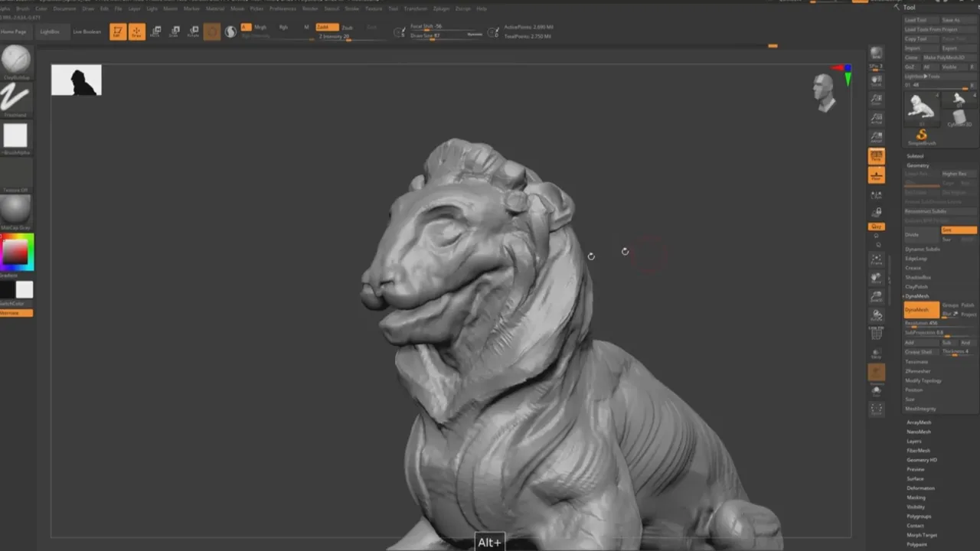Open the FreeHand stroke selector

[15, 98]
